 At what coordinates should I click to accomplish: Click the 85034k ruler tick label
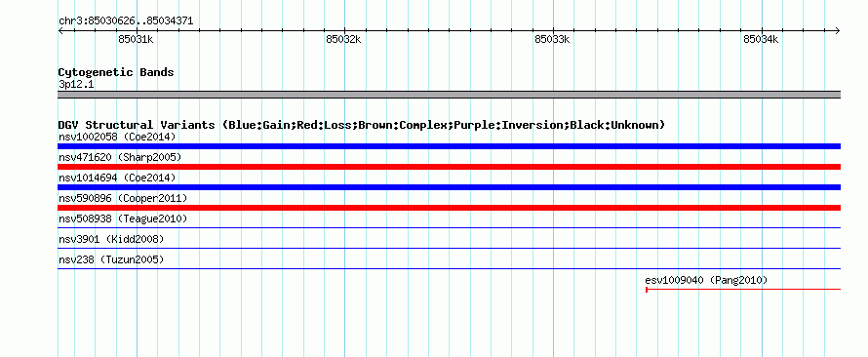(x=761, y=39)
